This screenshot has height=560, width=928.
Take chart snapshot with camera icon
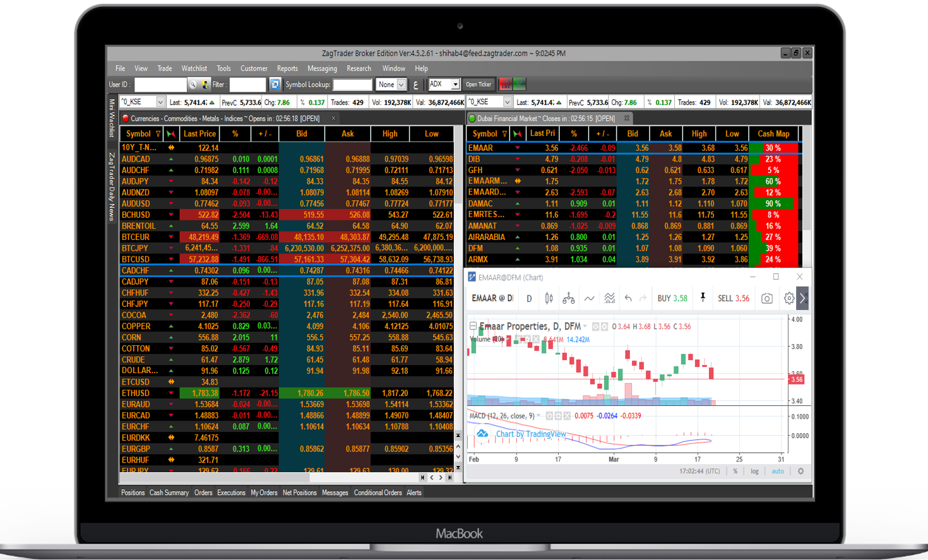tap(767, 299)
